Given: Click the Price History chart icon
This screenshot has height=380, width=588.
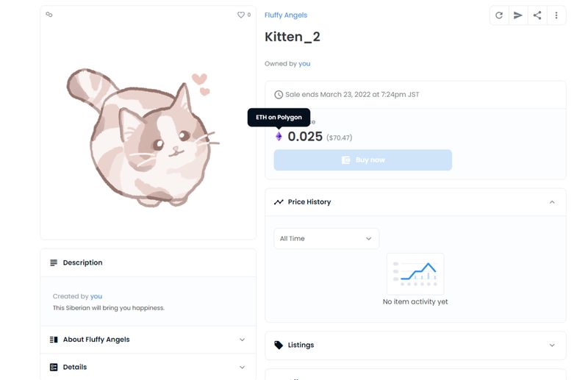Looking at the screenshot, I should click(x=279, y=202).
